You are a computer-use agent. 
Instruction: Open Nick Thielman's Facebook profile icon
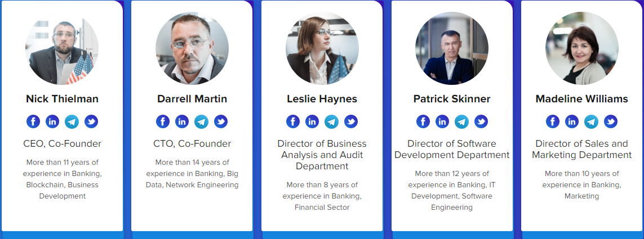pos(33,121)
